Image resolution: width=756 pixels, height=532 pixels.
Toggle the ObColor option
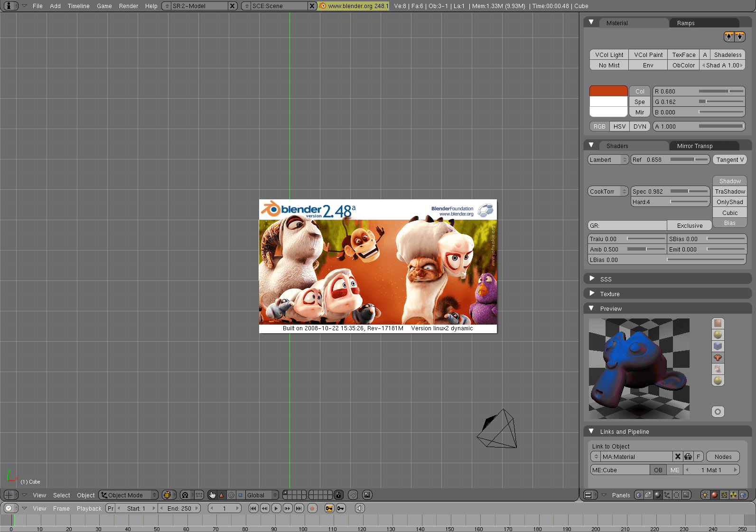click(x=684, y=65)
